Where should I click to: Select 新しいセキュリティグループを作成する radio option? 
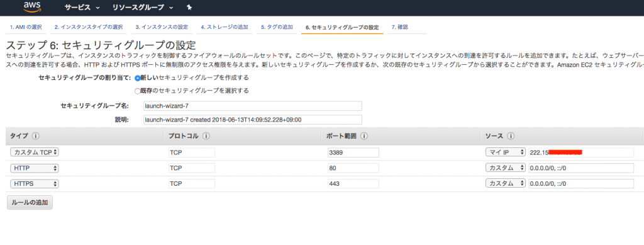click(138, 77)
